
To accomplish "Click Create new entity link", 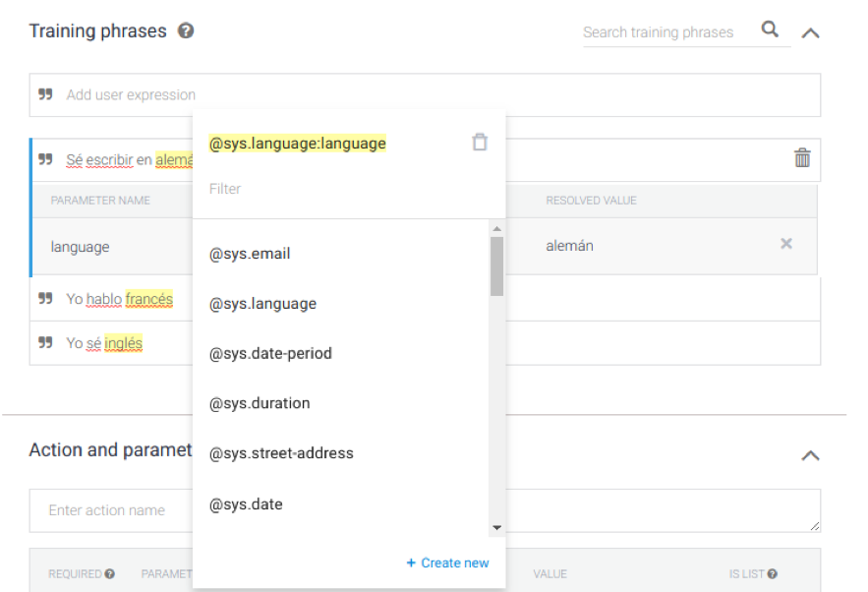I will (447, 562).
